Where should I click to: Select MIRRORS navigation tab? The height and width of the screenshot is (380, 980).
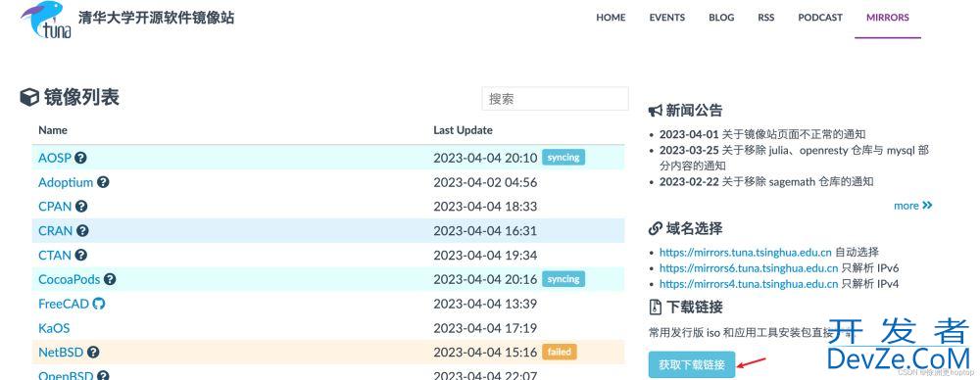pos(888,18)
